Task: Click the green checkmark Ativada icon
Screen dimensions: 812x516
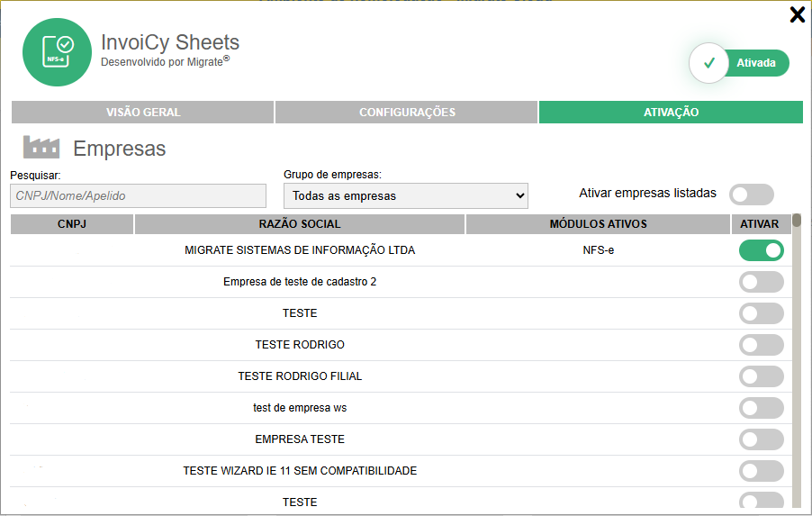Action: click(708, 63)
